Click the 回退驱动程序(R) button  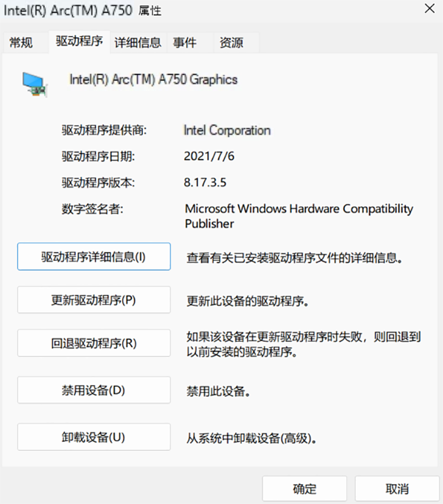(94, 344)
